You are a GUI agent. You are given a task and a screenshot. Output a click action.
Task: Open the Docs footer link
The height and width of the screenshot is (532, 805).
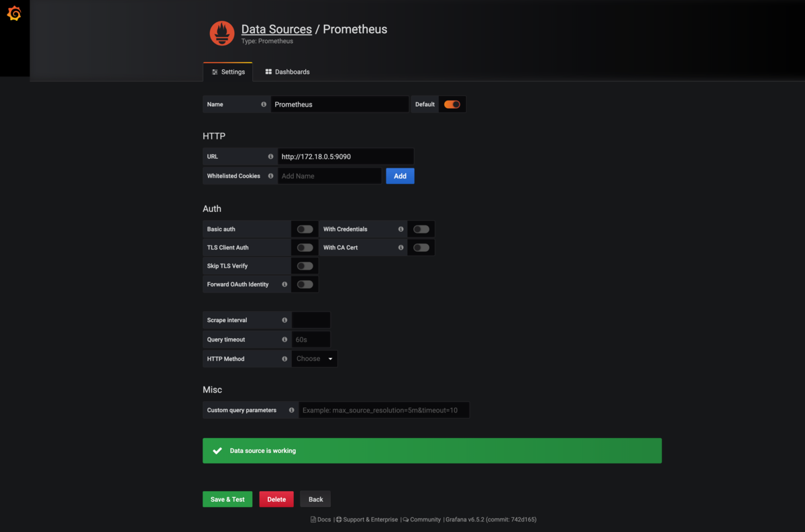pos(321,519)
